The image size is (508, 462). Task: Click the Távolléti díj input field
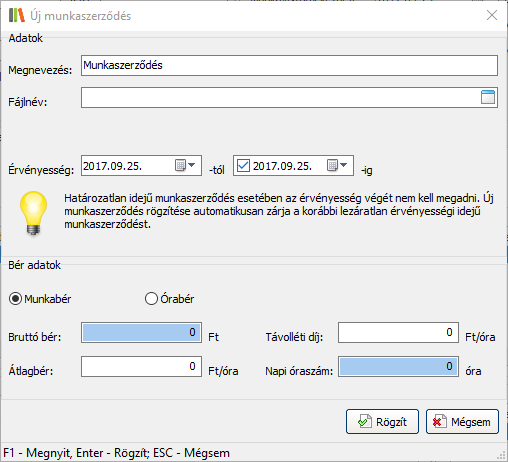point(398,332)
